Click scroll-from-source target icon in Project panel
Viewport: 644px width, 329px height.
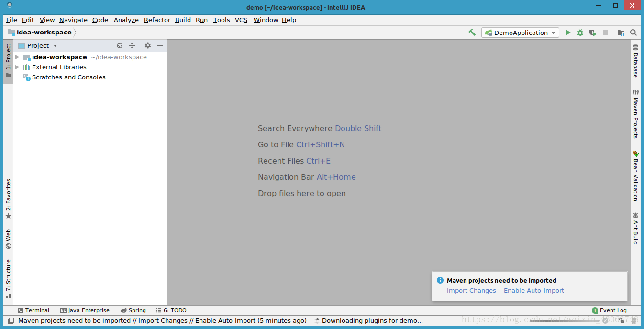[120, 45]
